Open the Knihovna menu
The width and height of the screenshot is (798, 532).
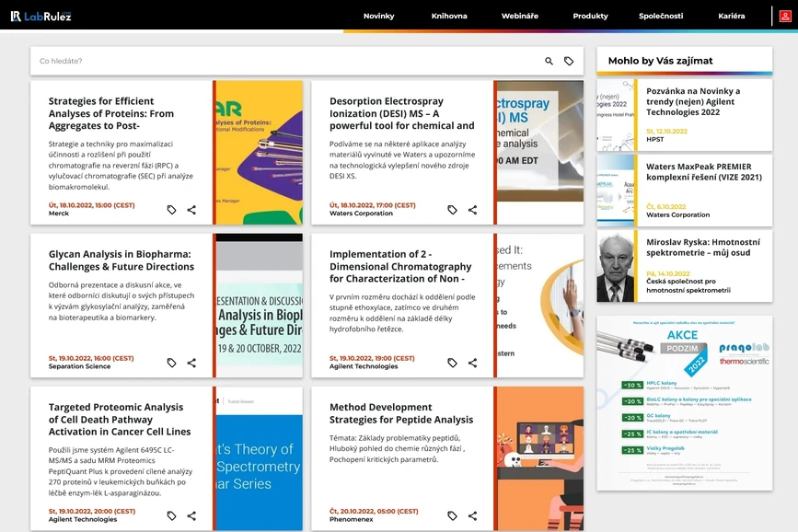[449, 16]
